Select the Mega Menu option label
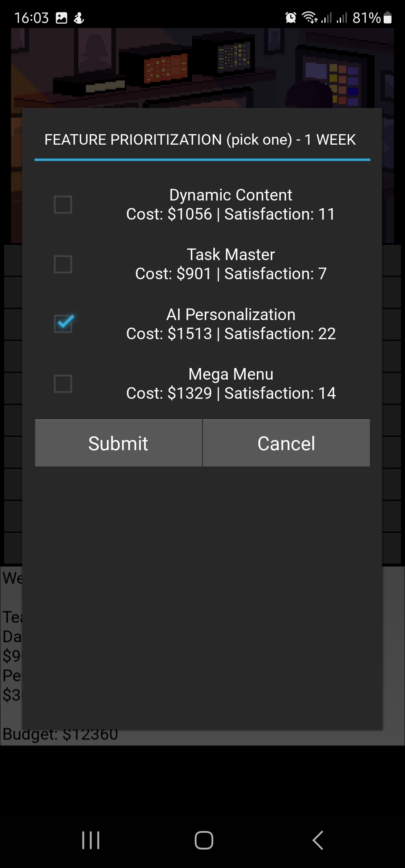The width and height of the screenshot is (405, 868). [231, 374]
